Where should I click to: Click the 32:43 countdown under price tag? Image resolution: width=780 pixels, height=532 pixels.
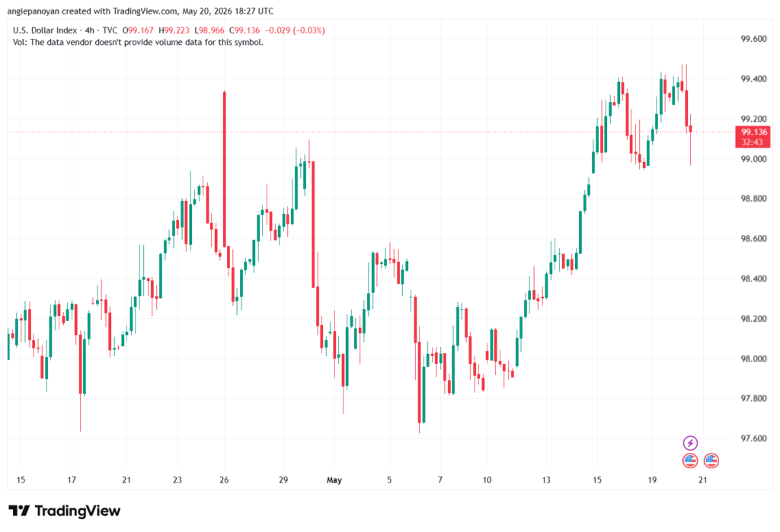coord(752,142)
